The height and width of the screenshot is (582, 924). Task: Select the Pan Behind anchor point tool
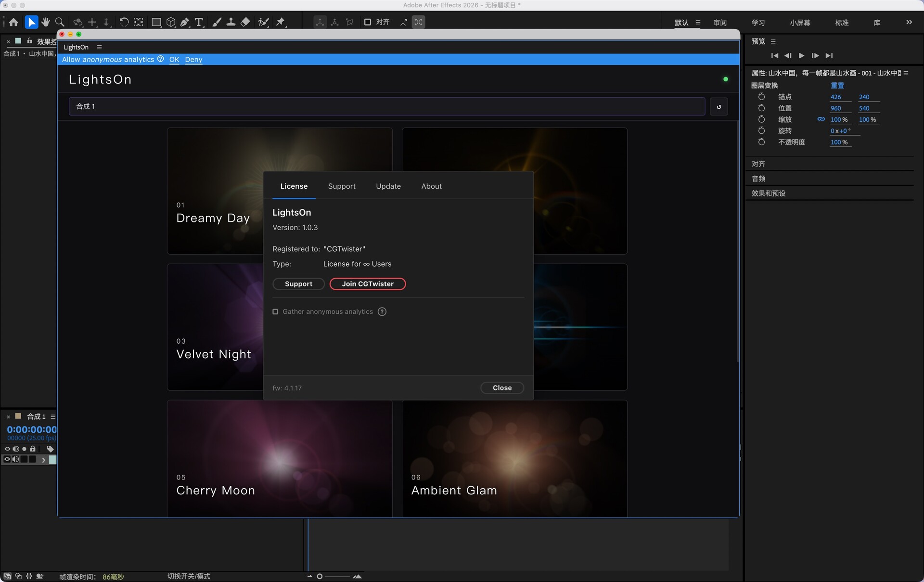[139, 22]
